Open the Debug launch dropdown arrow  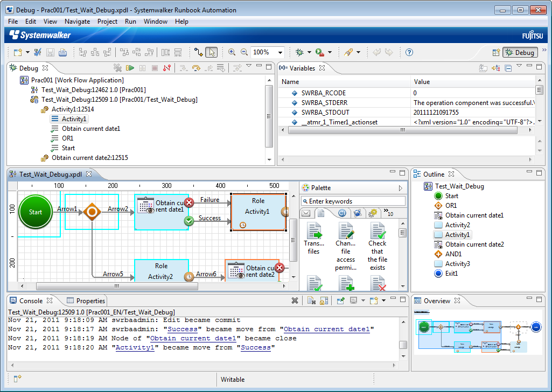point(309,52)
